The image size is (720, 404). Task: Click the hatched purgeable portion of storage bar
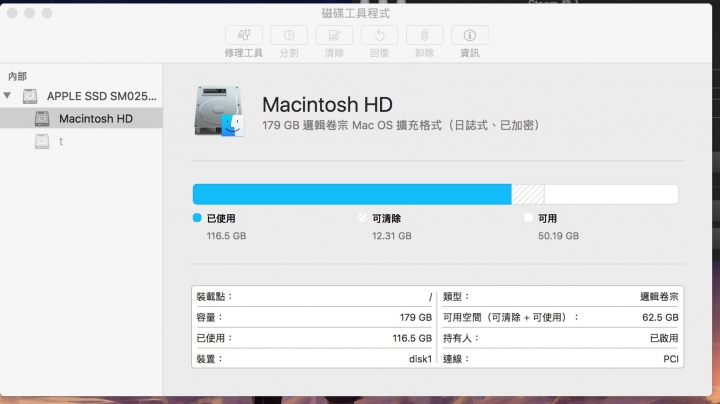[x=528, y=194]
